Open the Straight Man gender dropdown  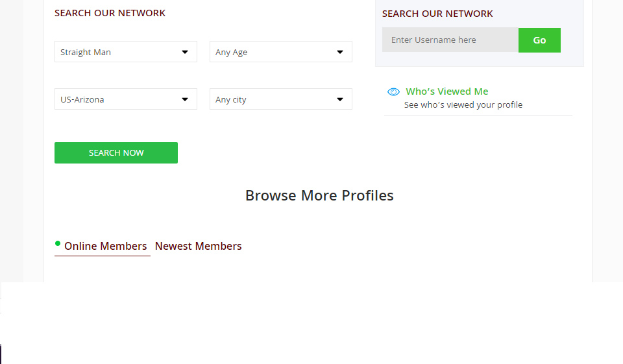click(x=117, y=52)
